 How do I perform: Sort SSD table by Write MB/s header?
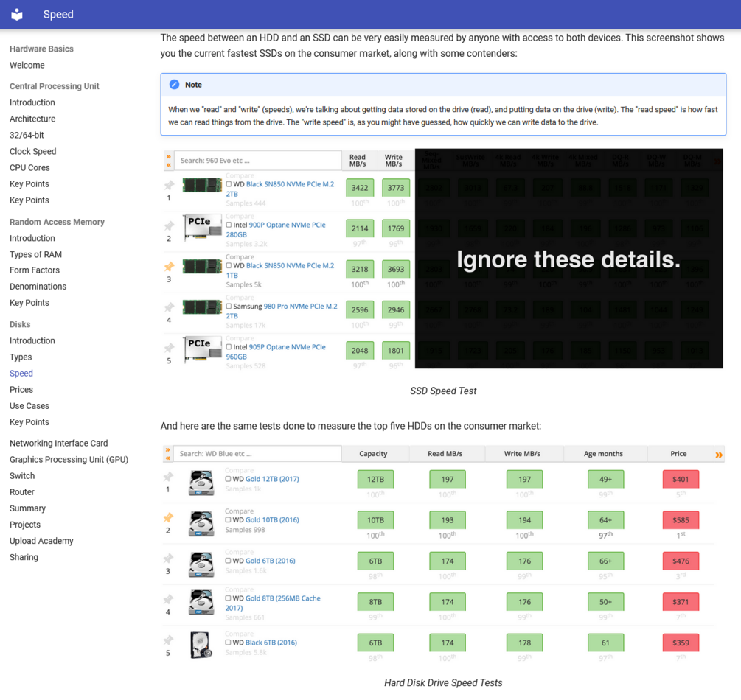pyautogui.click(x=394, y=160)
